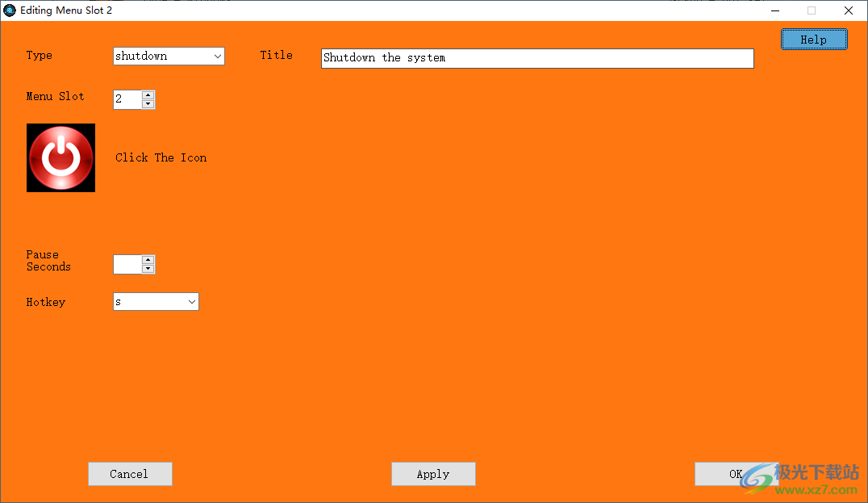Click the Menu Slot number field
The height and width of the screenshot is (503, 868).
127,99
